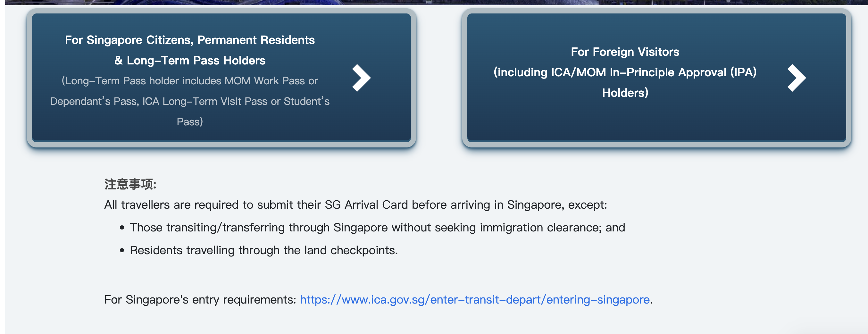Click the transiting/transferring through Singapore bullet text
The image size is (868, 334).
[x=377, y=228]
